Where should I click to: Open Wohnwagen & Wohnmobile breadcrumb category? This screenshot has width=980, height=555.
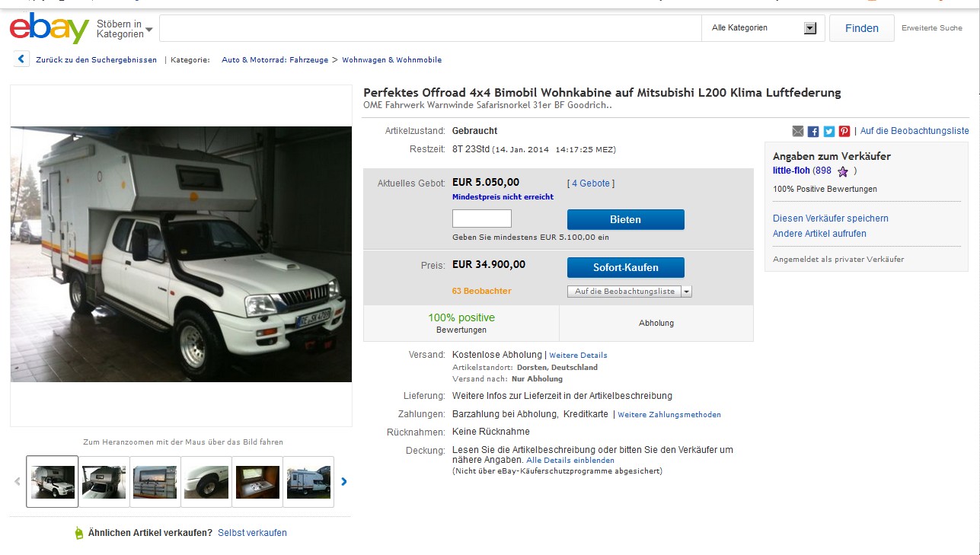pos(391,59)
